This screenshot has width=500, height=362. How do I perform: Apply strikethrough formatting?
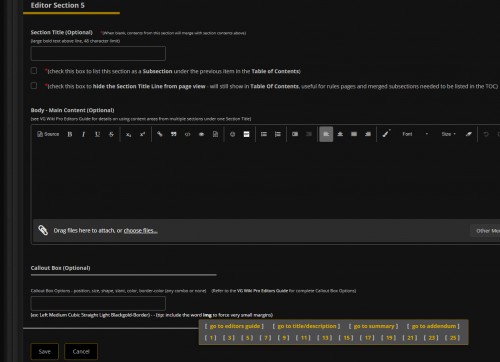pyautogui.click(x=111, y=134)
